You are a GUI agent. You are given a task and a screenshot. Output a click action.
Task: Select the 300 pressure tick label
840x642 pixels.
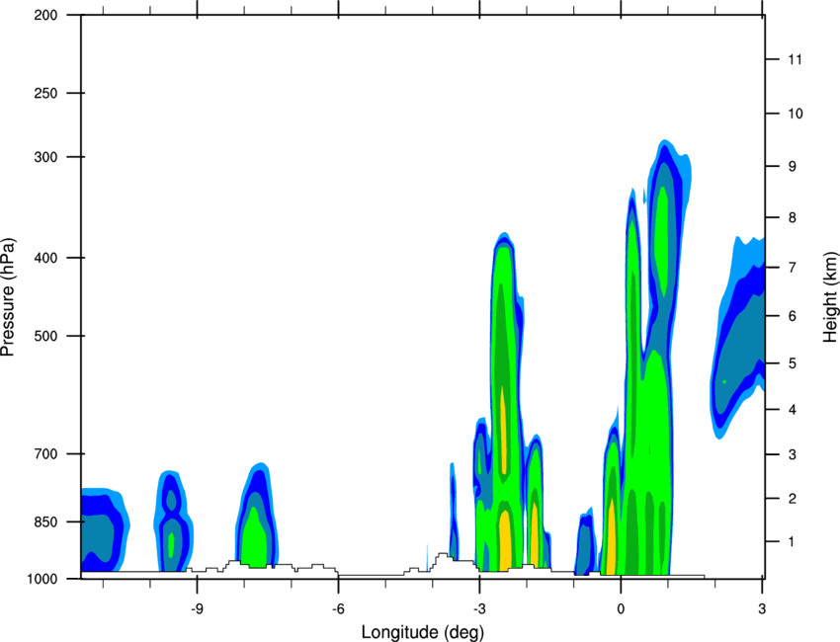(45, 157)
